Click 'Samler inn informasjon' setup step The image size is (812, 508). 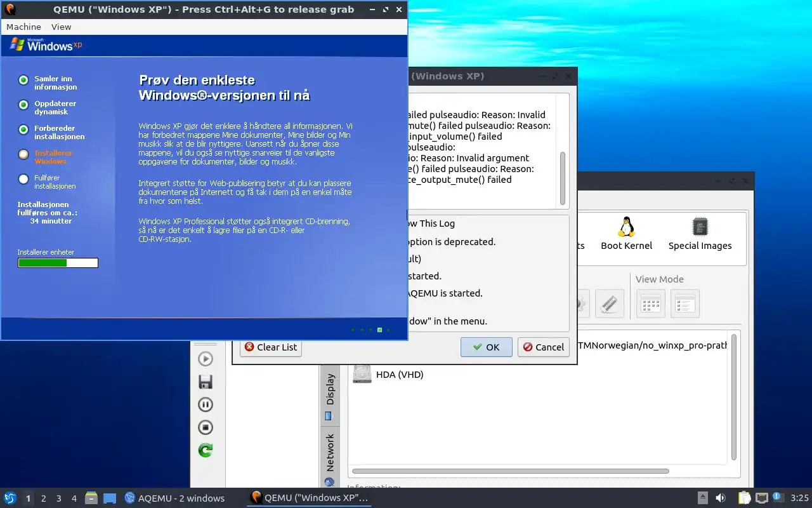(x=55, y=83)
